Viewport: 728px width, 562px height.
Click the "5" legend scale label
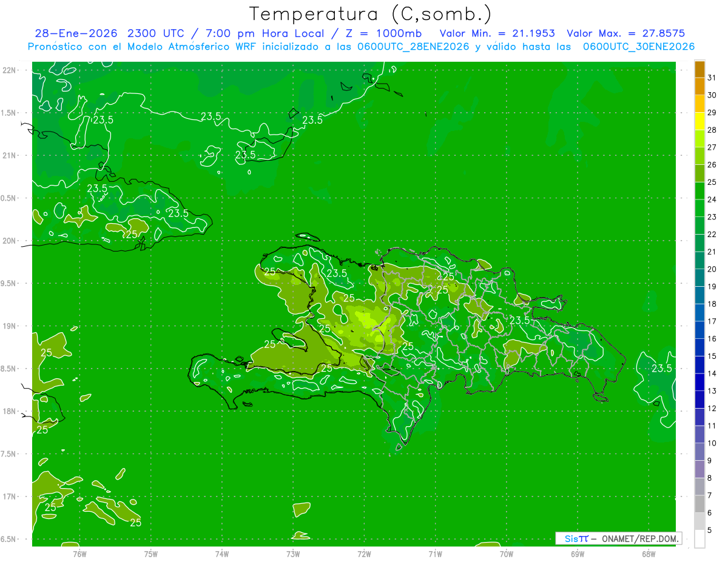710,530
